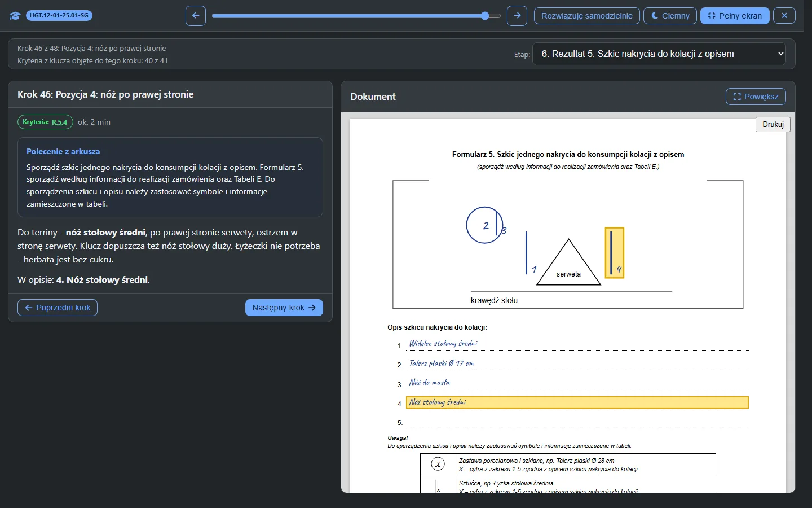Click Następny krok button

pyautogui.click(x=284, y=308)
